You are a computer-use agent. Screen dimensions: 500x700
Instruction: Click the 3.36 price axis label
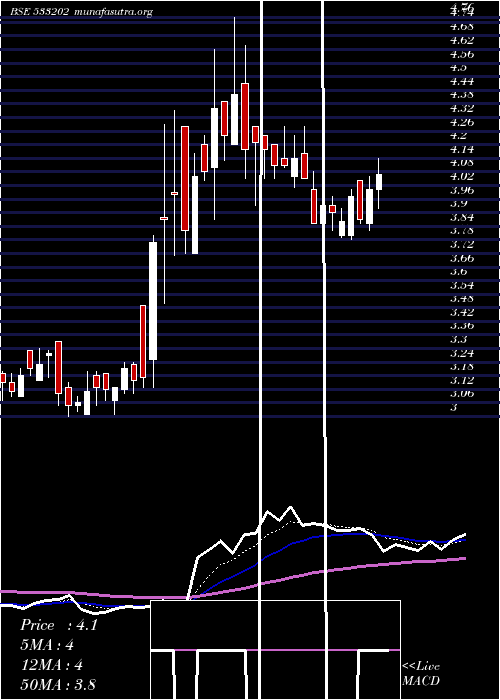(462, 325)
